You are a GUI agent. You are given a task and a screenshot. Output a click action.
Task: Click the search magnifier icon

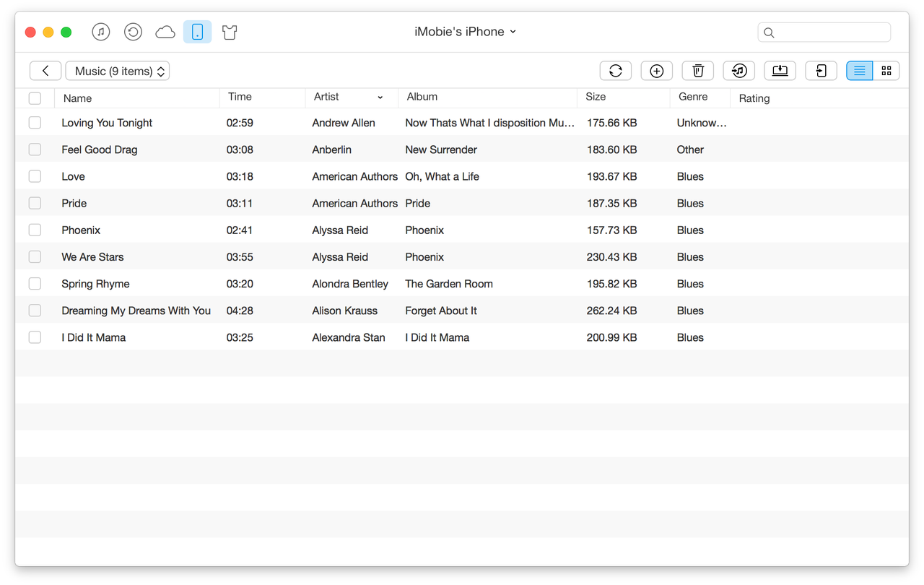click(x=769, y=32)
